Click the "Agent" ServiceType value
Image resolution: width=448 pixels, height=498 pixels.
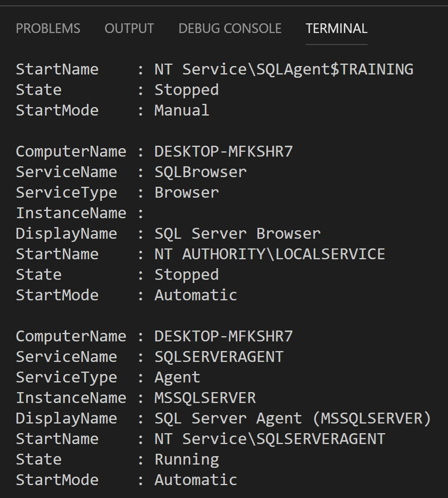(x=177, y=377)
